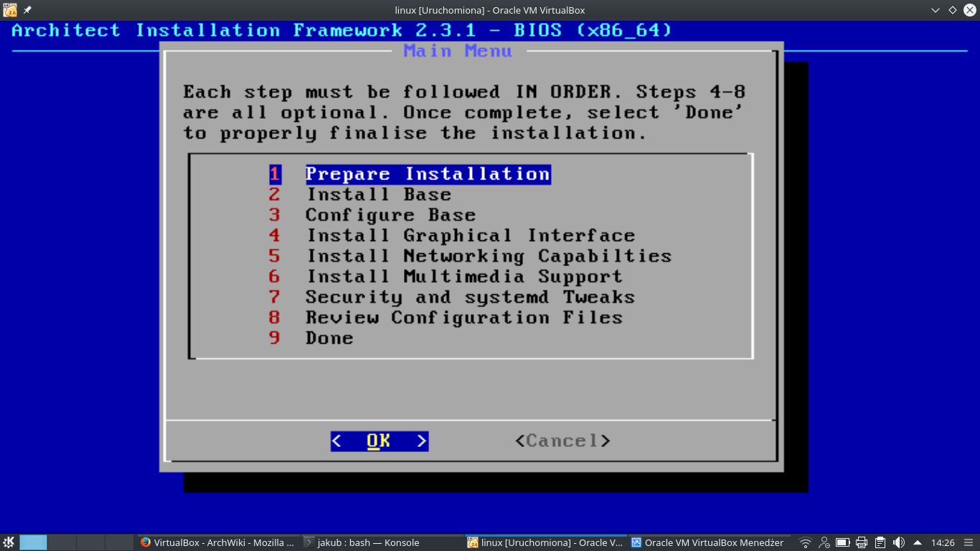Open the KDE application launcher
Viewport: 980px width, 551px height.
click(x=9, y=542)
